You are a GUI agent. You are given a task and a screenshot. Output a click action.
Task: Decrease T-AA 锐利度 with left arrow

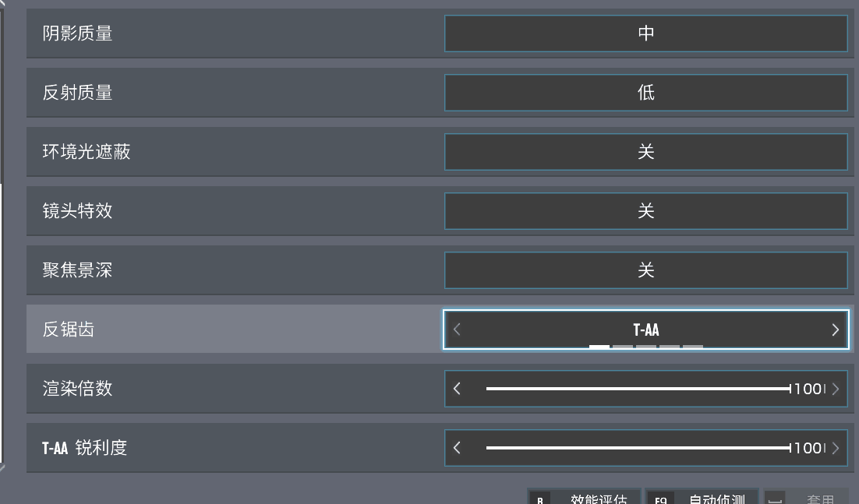pos(457,448)
